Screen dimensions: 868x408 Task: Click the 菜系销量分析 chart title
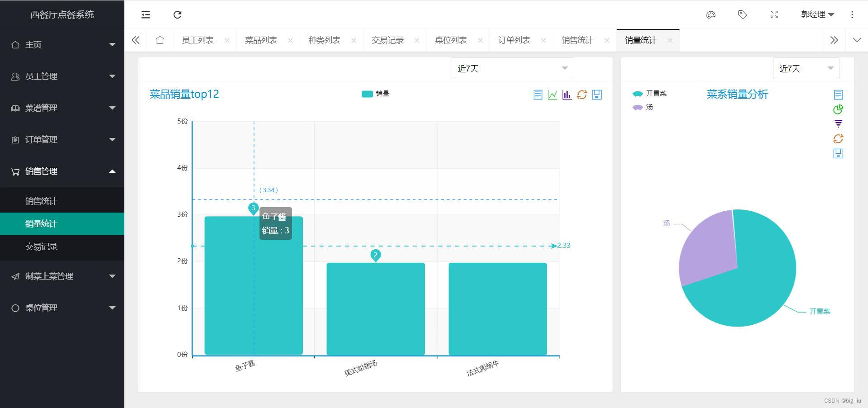tap(737, 94)
